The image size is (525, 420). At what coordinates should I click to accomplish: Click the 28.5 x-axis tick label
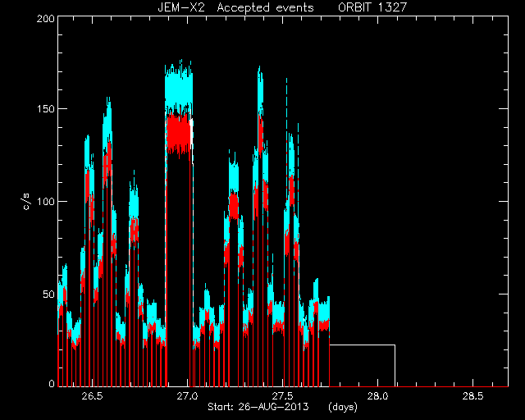(x=473, y=396)
